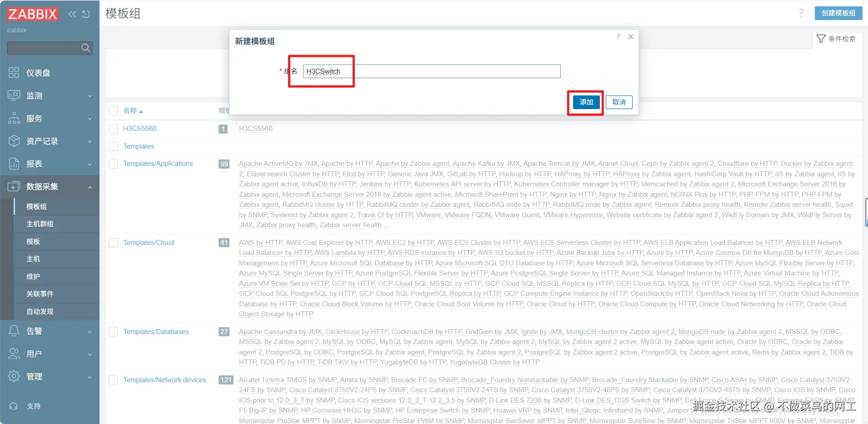Tick the select-all checkbox in header
The width and height of the screenshot is (868, 424).
coord(113,111)
